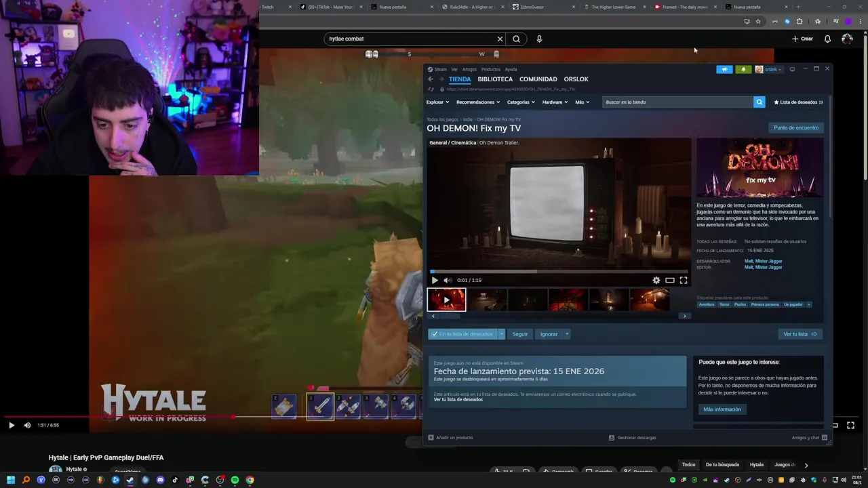Open Ver menu in Steam

pyautogui.click(x=454, y=69)
